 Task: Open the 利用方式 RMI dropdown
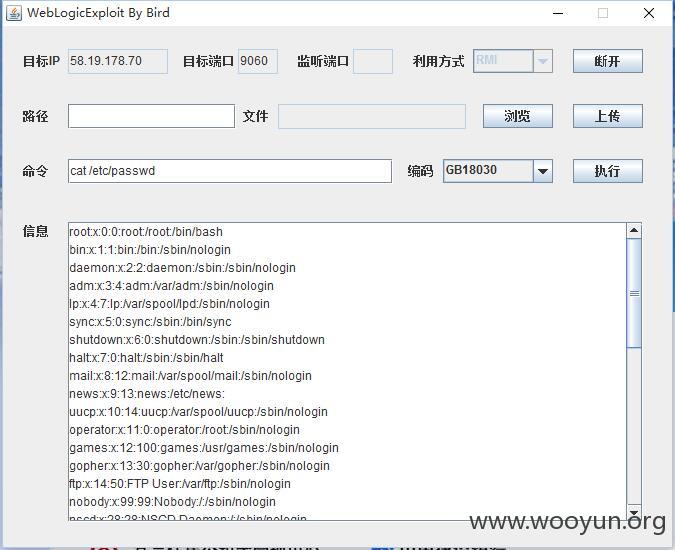pos(513,61)
